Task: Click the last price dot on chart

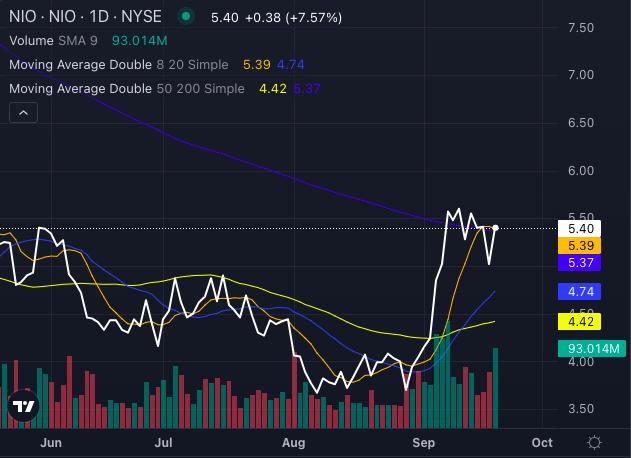Action: 495,228
